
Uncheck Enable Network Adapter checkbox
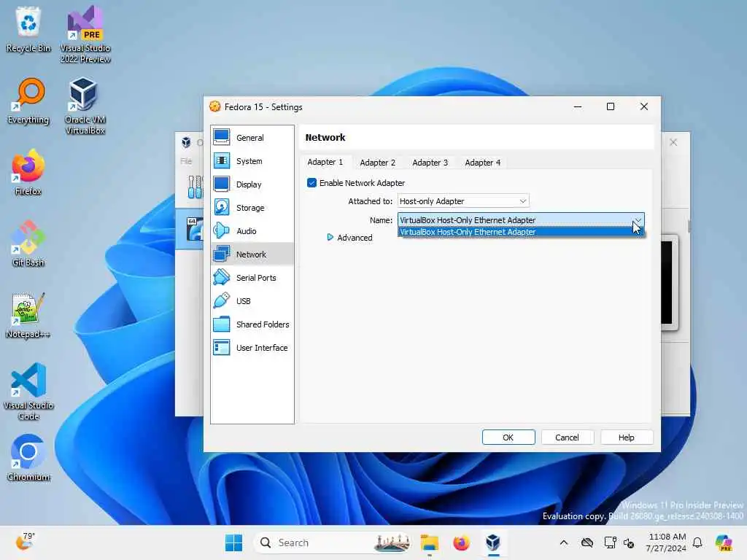(312, 183)
